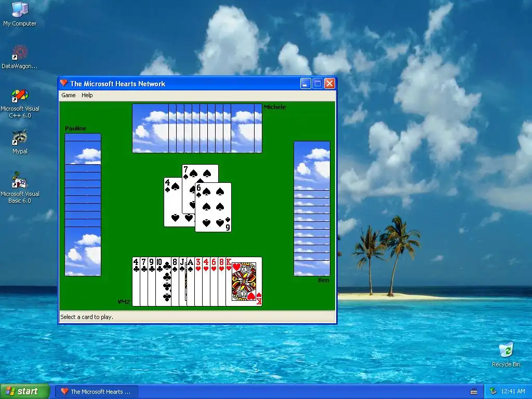Screen dimensions: 532x399
Task: Open the Start menu
Action: (25, 391)
